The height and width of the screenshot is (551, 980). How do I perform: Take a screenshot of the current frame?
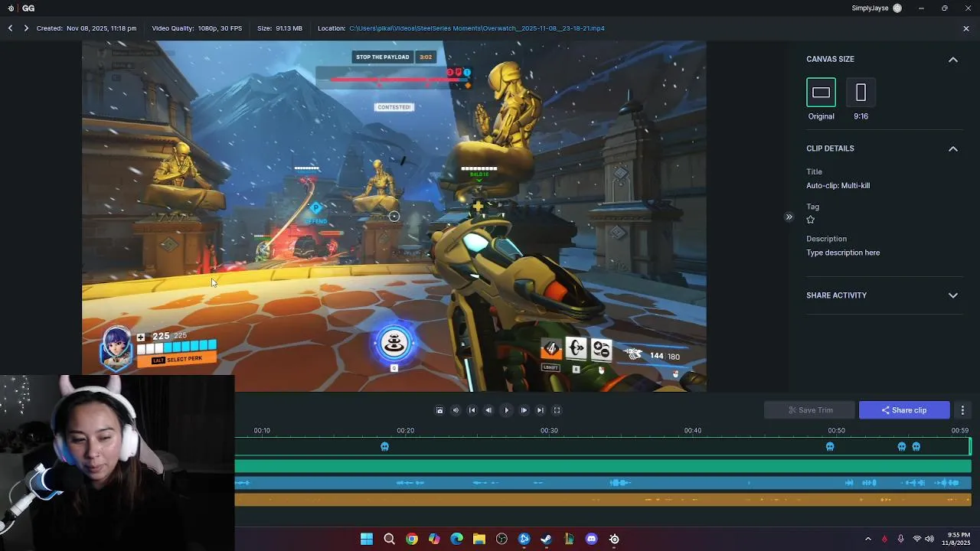(439, 410)
